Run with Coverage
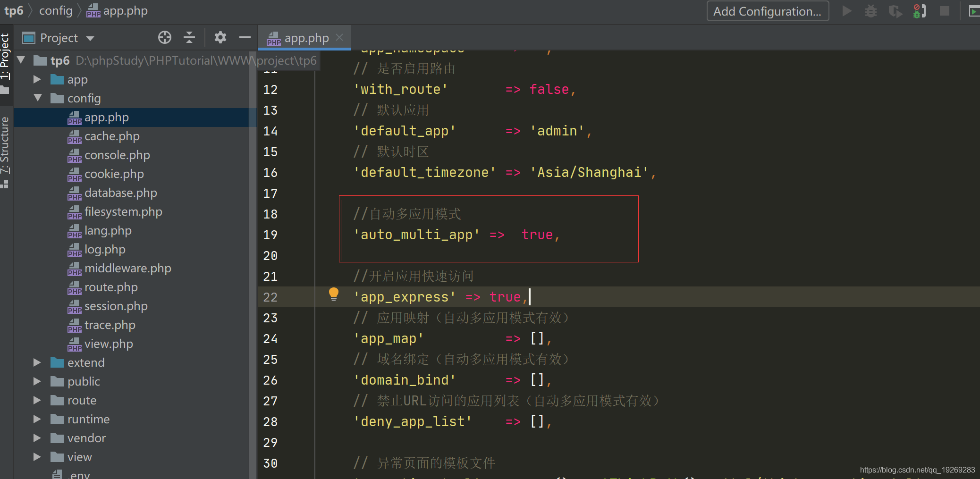 (x=896, y=11)
